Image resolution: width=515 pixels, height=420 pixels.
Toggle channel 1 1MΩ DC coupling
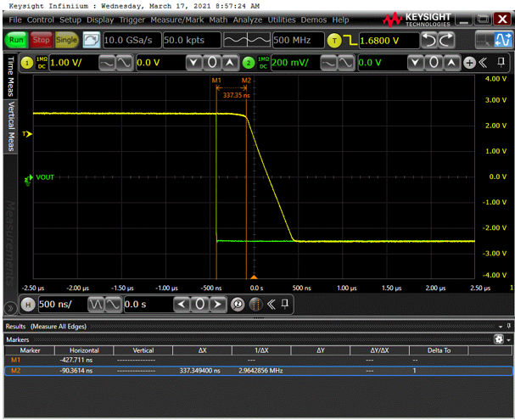tap(42, 63)
